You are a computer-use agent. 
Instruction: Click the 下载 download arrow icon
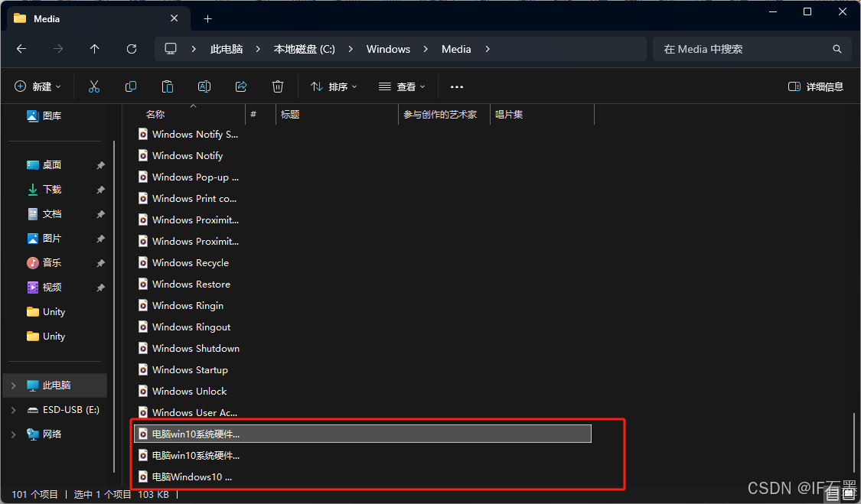coord(32,189)
